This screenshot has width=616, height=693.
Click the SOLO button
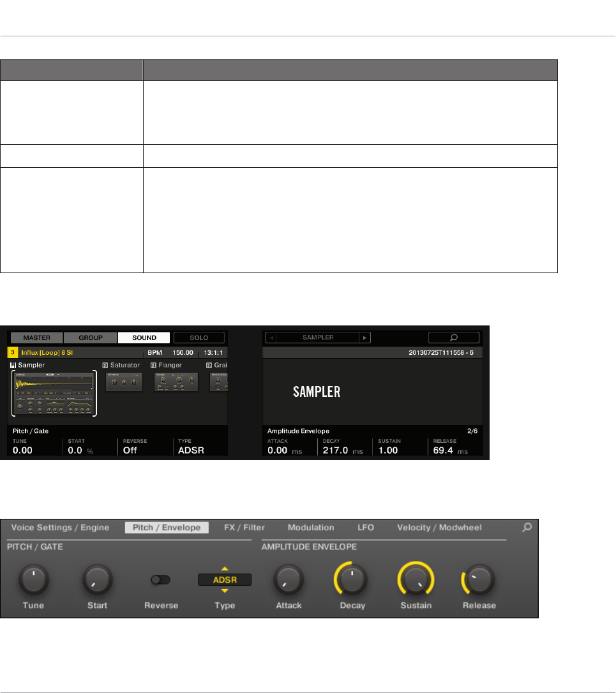(x=199, y=338)
